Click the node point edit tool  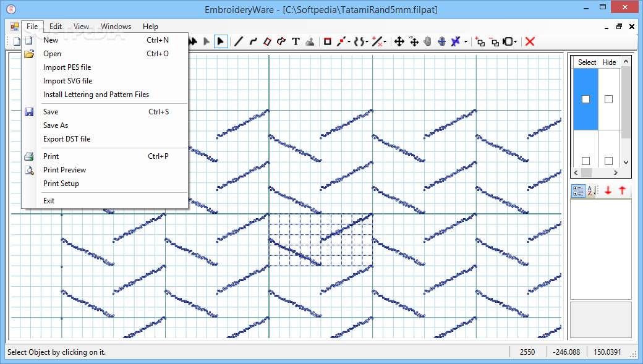coord(341,41)
